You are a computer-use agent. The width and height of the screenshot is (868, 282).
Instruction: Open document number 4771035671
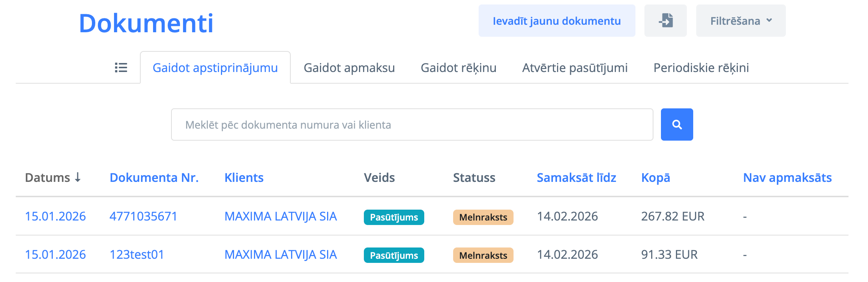tap(143, 216)
